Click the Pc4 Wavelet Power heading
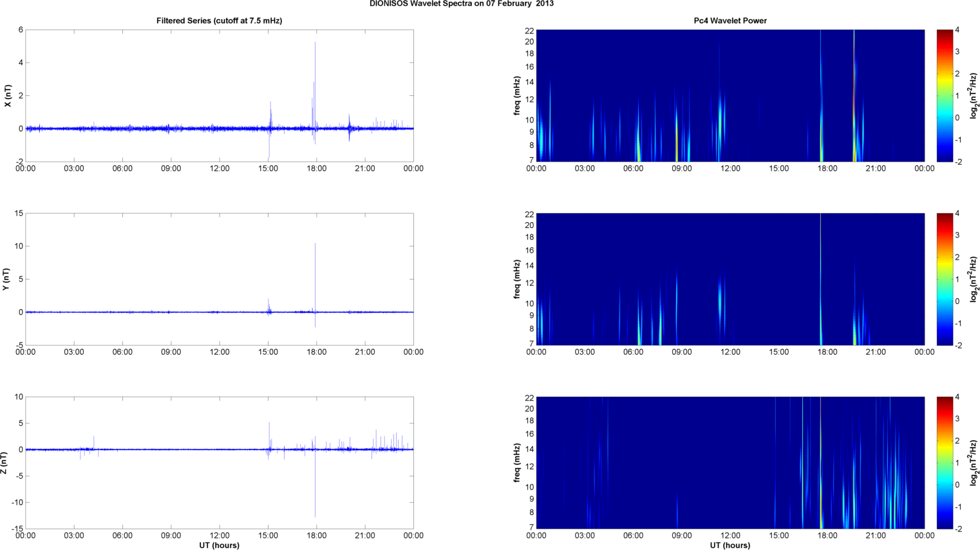 click(730, 21)
